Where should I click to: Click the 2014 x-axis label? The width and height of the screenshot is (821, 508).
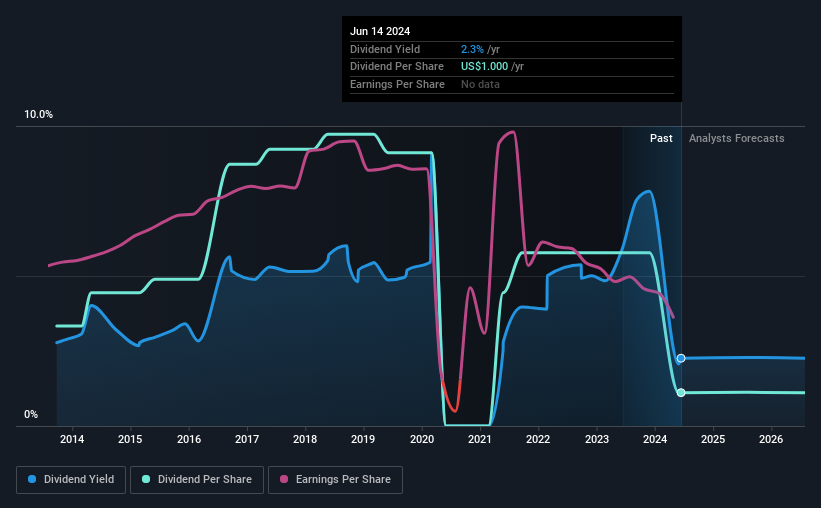tap(72, 439)
